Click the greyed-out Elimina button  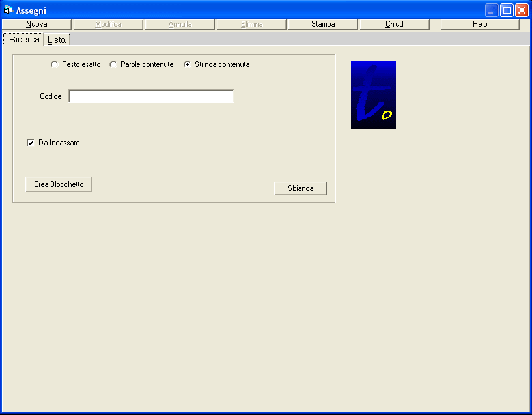tap(251, 24)
